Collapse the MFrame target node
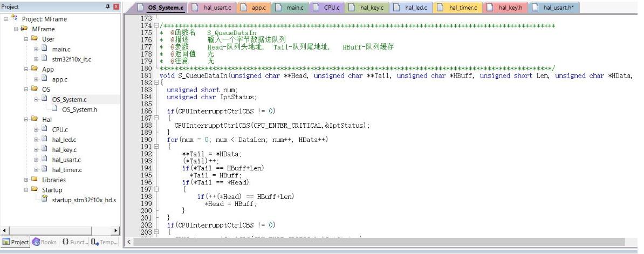644x254 pixels. point(16,29)
